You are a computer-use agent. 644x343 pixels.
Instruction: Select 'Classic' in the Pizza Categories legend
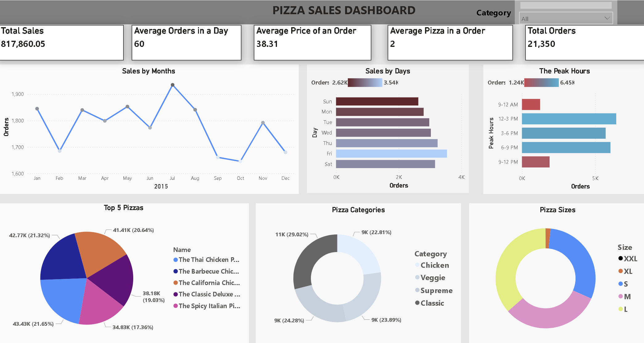click(431, 303)
